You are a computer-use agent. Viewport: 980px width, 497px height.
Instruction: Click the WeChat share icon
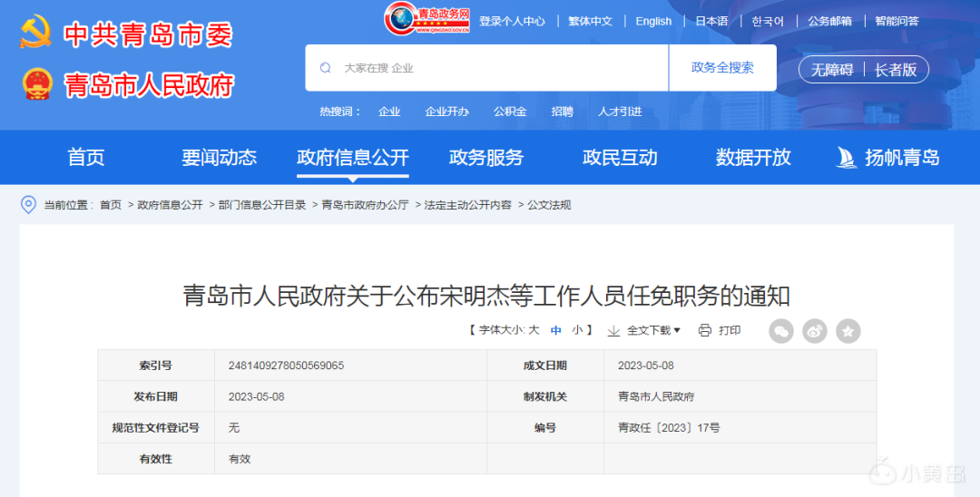point(780,331)
